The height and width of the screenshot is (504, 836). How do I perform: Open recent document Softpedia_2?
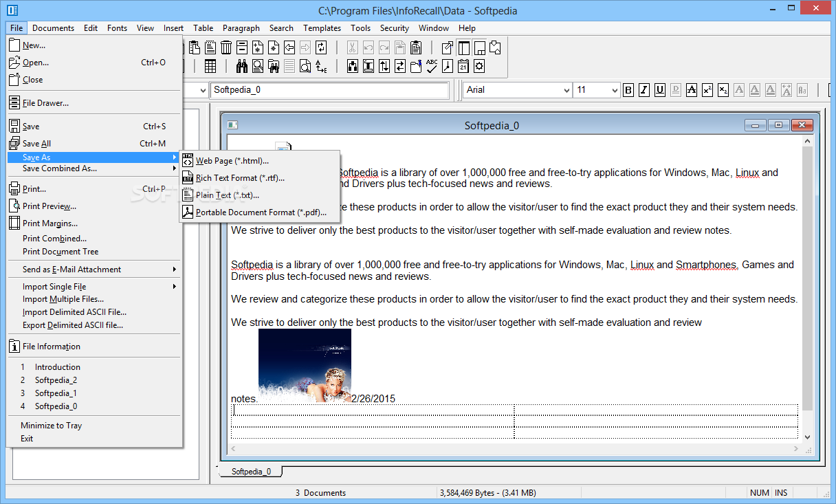pos(94,380)
